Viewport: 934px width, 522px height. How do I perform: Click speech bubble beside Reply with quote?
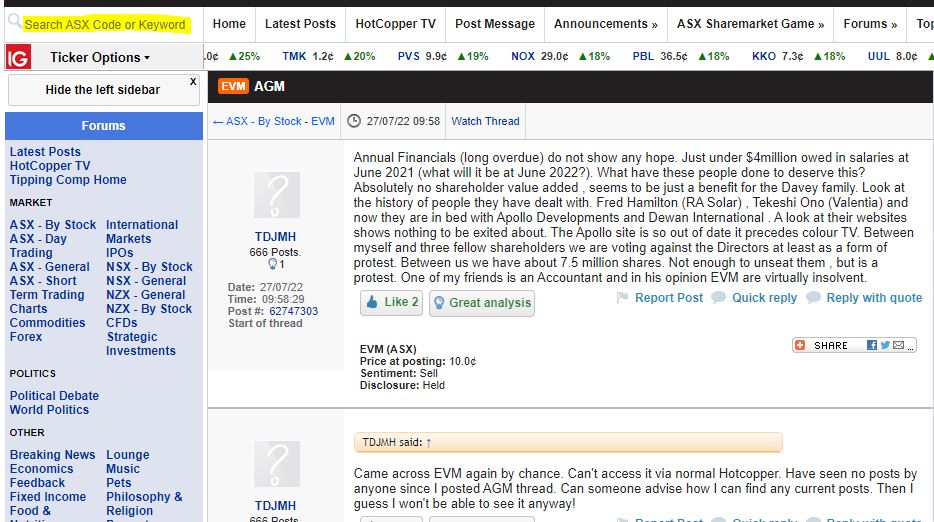pyautogui.click(x=813, y=297)
